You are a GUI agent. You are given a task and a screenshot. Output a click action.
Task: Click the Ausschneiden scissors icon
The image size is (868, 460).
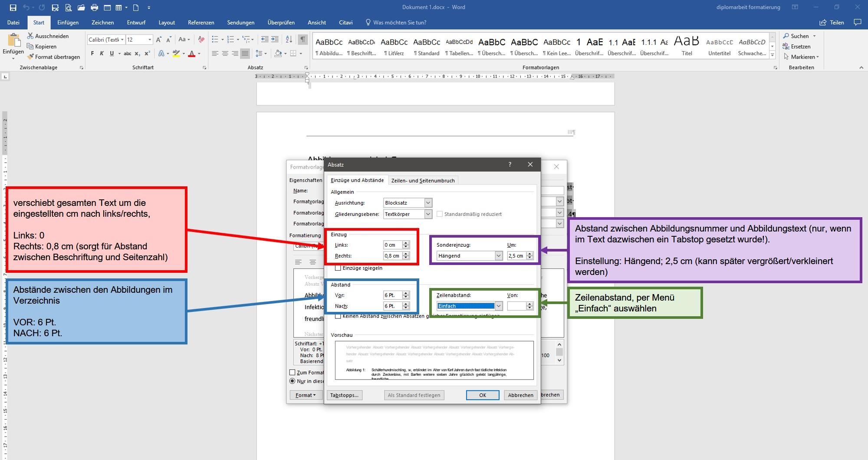(30, 36)
